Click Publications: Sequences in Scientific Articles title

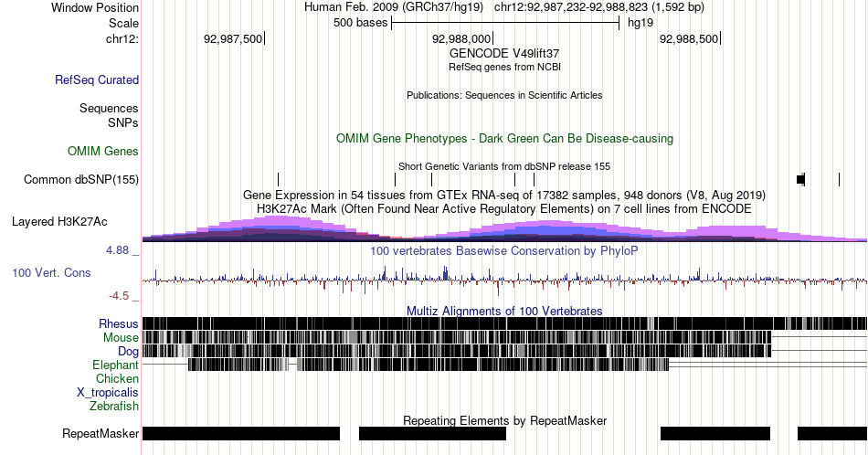504,95
